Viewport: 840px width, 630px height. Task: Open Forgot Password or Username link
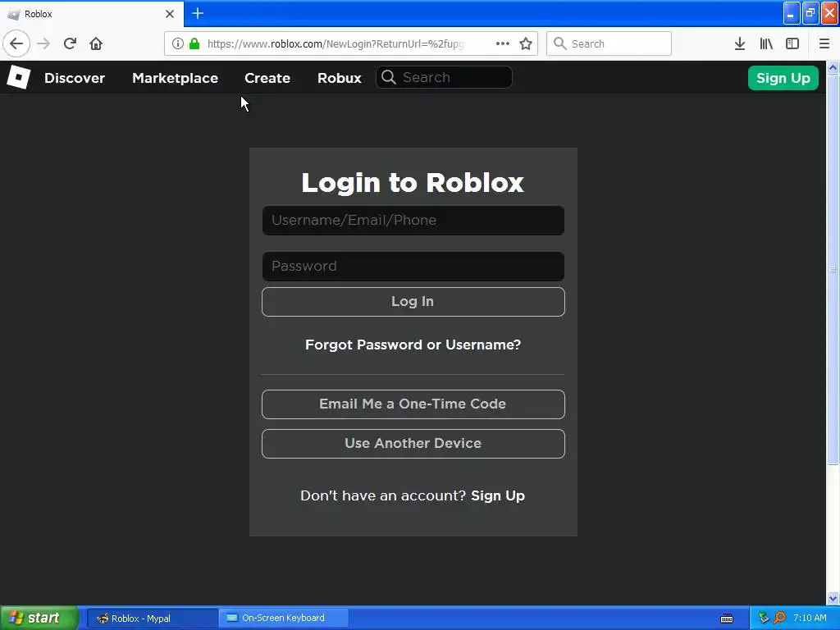point(413,345)
